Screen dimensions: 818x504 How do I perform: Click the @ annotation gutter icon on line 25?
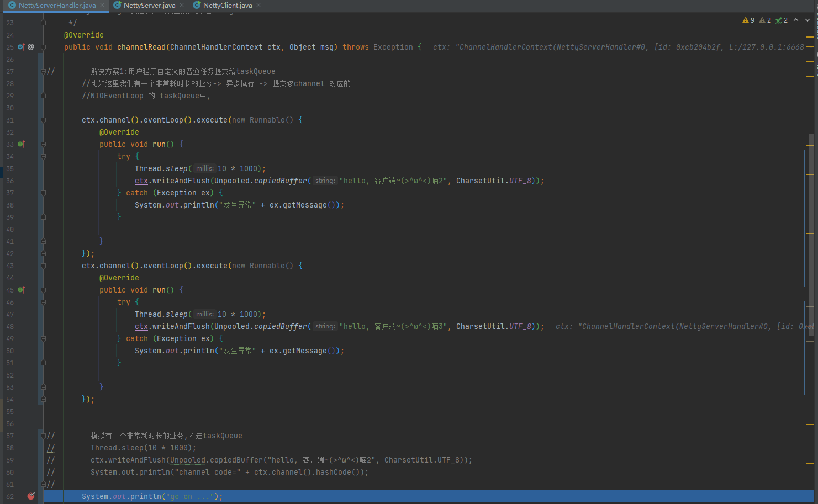31,47
